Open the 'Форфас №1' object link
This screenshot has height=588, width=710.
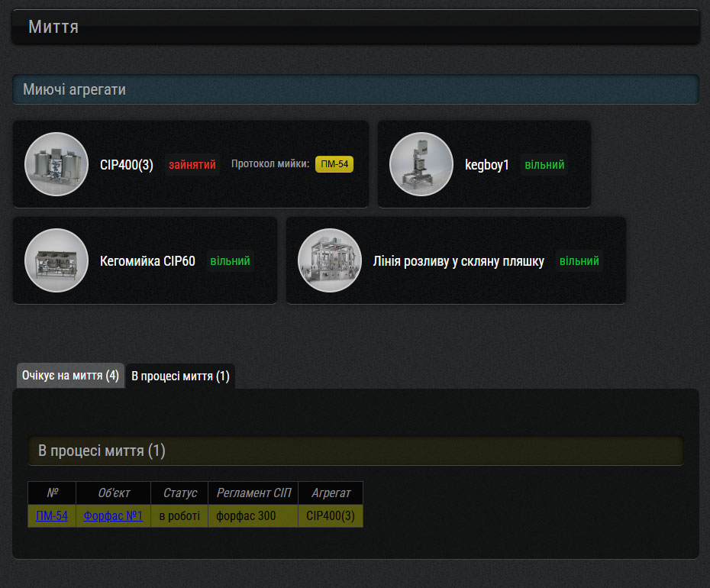(113, 516)
